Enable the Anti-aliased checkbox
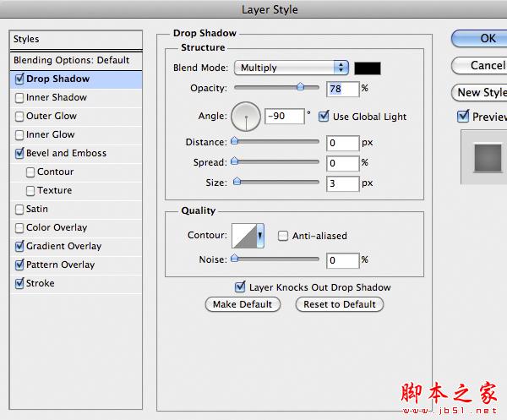The width and height of the screenshot is (507, 420). click(x=283, y=236)
